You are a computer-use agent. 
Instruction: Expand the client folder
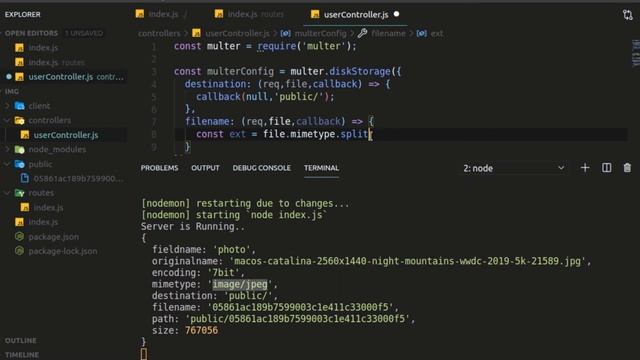(x=39, y=106)
